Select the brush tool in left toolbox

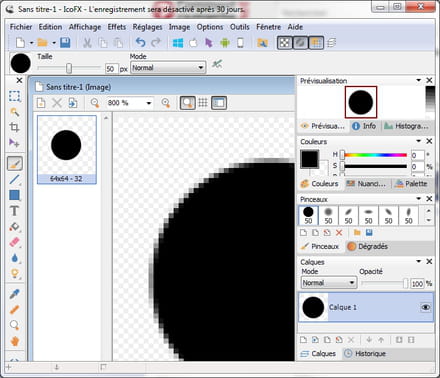(15, 163)
